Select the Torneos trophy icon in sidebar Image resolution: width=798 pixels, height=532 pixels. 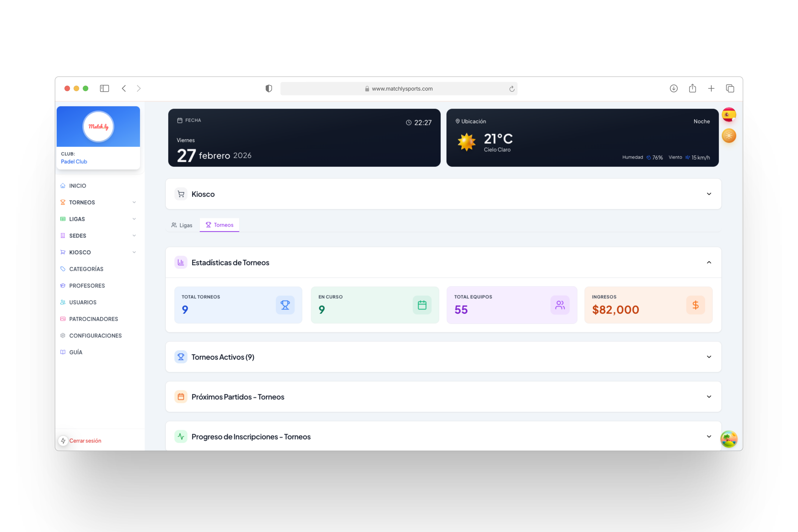[63, 202]
